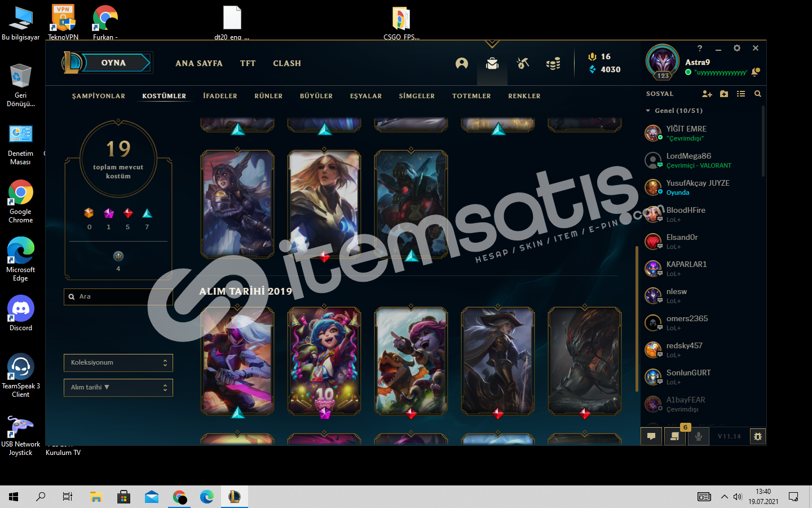Open Koleksiyonum dropdown
Viewport: 812px width, 508px height.
[118, 362]
